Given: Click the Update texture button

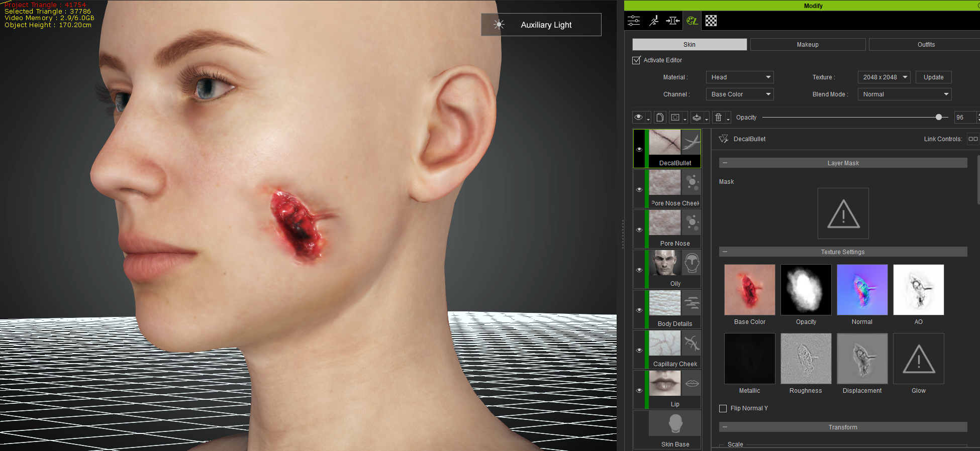Looking at the screenshot, I should 933,77.
